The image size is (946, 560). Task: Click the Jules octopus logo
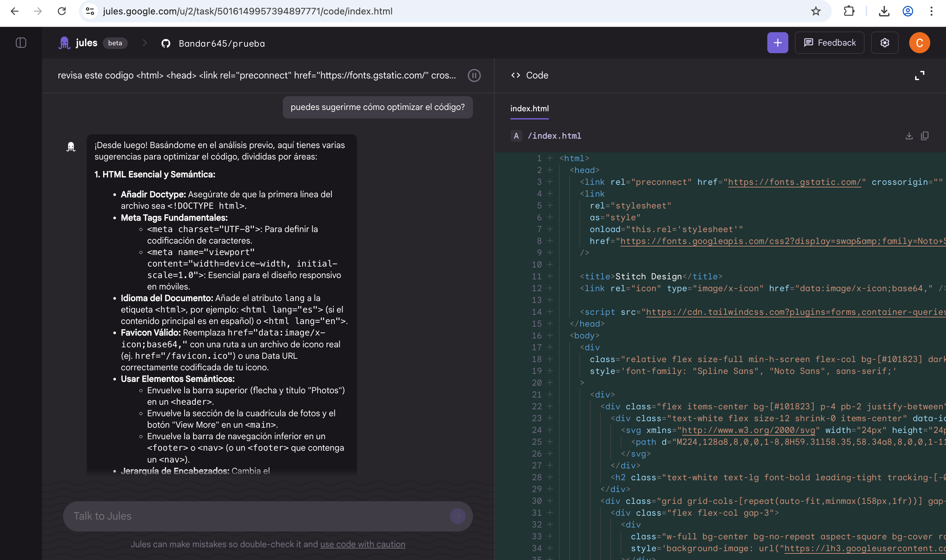(65, 43)
